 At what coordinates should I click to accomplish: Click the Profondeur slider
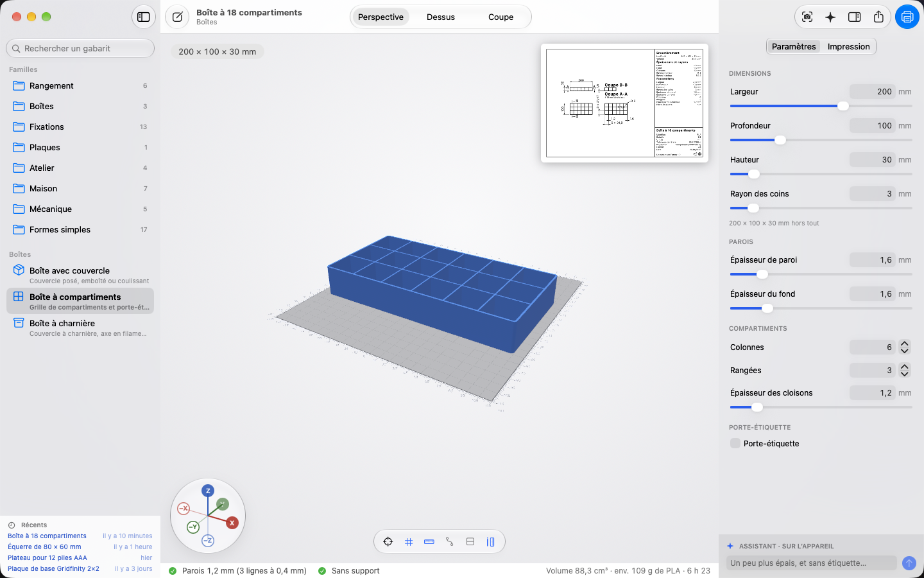click(x=821, y=140)
